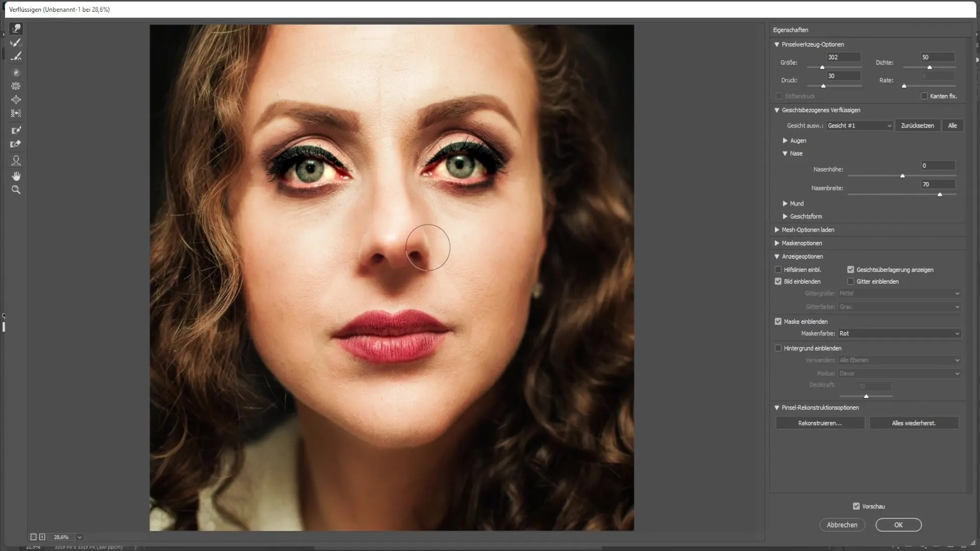Screen dimensions: 980x551
Task: Open the Gittergröße Mittel dropdown
Action: click(x=900, y=293)
